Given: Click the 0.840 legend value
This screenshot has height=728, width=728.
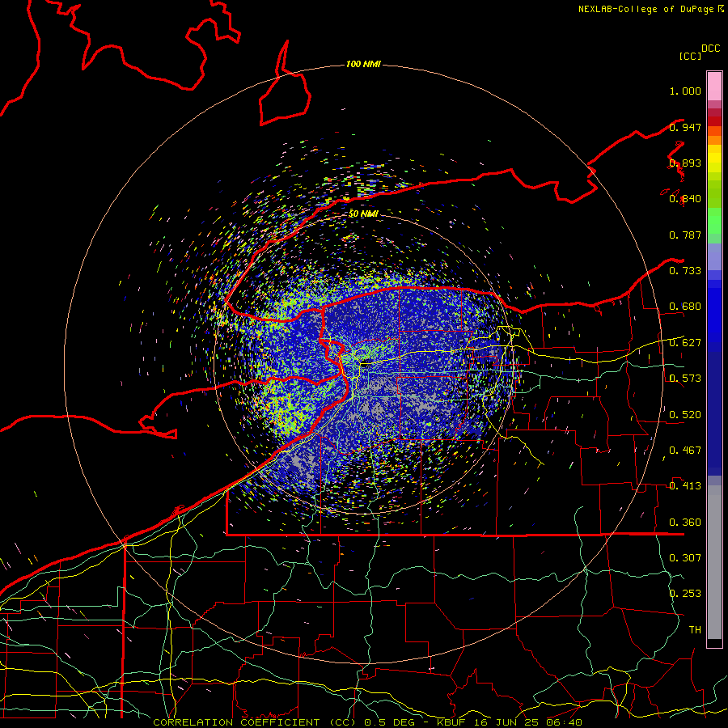Looking at the screenshot, I should coord(685,199).
